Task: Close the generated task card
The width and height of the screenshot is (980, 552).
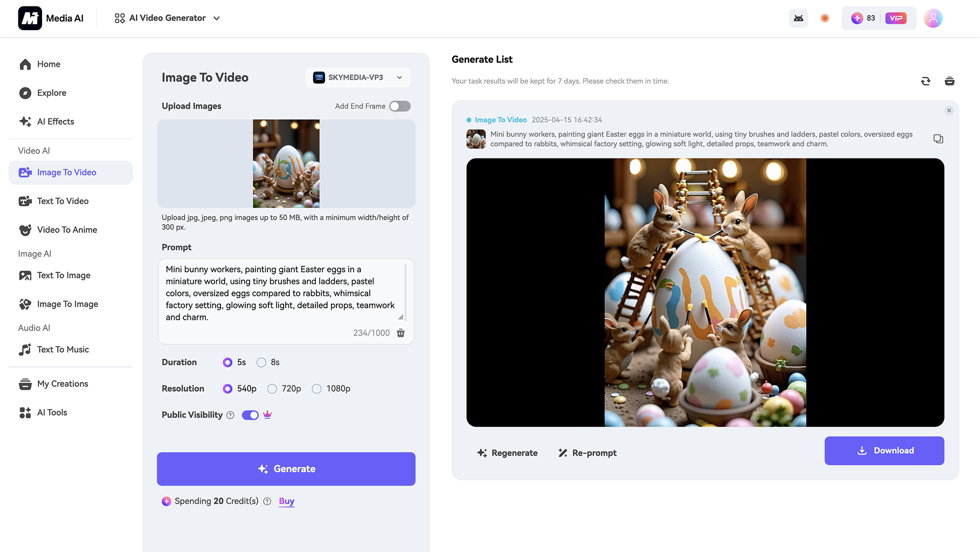Action: point(949,111)
